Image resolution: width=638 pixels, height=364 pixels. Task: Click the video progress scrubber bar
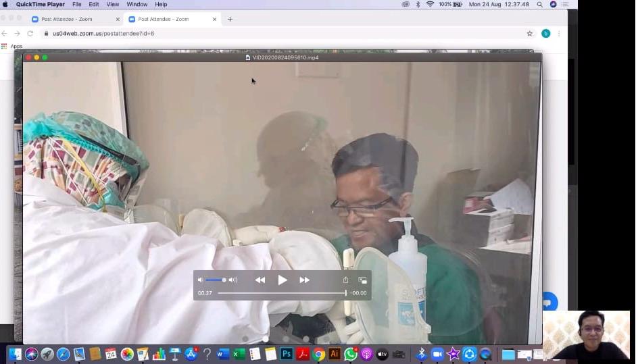pos(282,293)
